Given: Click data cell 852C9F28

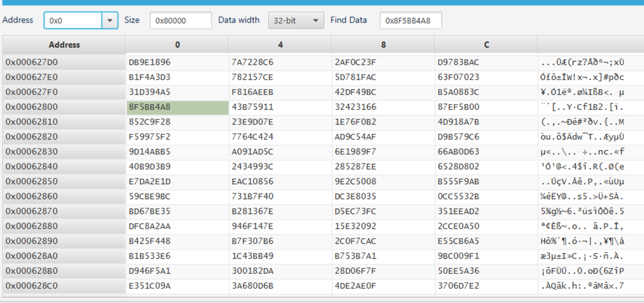Looking at the screenshot, I should (x=177, y=122).
